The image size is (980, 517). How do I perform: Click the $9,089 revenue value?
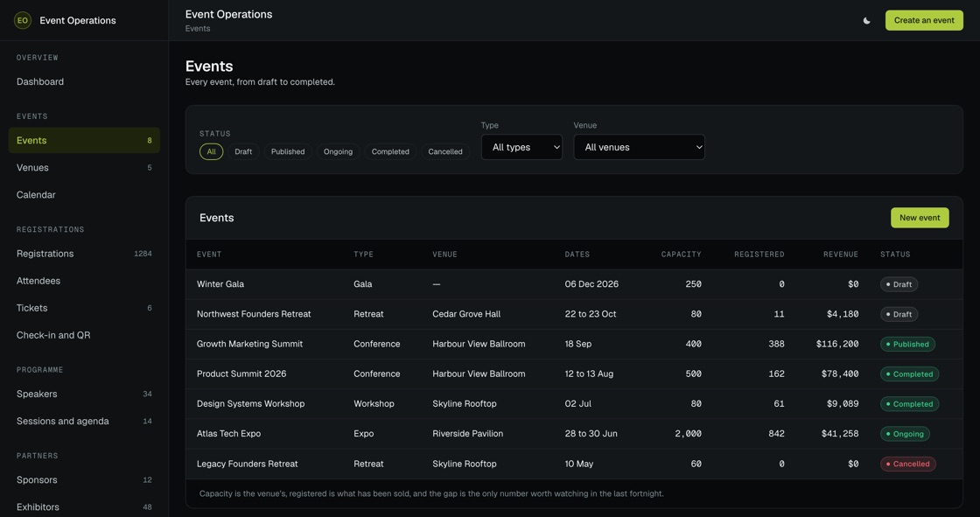tap(843, 404)
